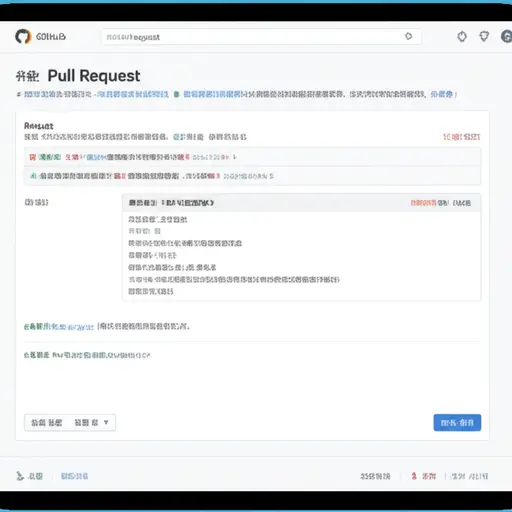Click the icon inside the search field
Viewport: 512px width, 512px height.
(x=408, y=36)
